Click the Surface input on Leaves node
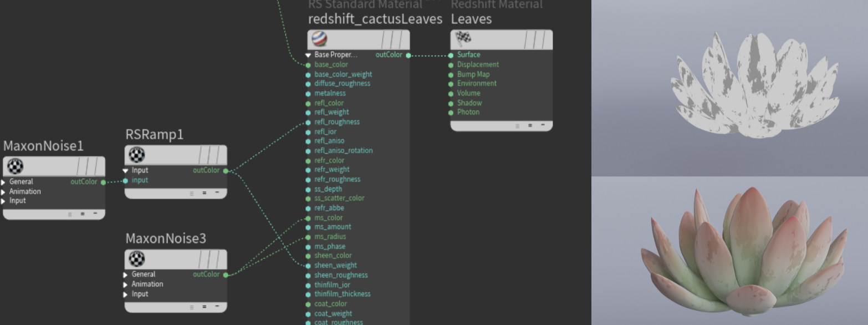This screenshot has height=325, width=868. 451,55
